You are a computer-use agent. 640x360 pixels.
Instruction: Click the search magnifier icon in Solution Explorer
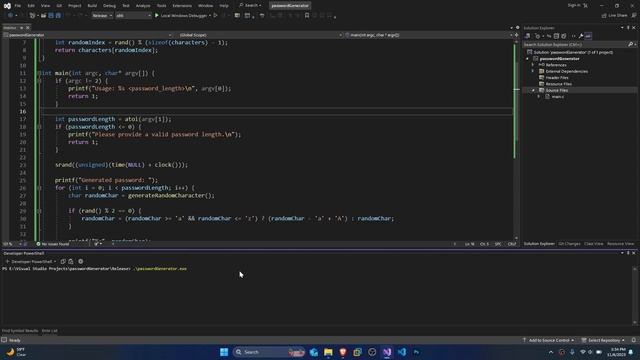click(631, 44)
